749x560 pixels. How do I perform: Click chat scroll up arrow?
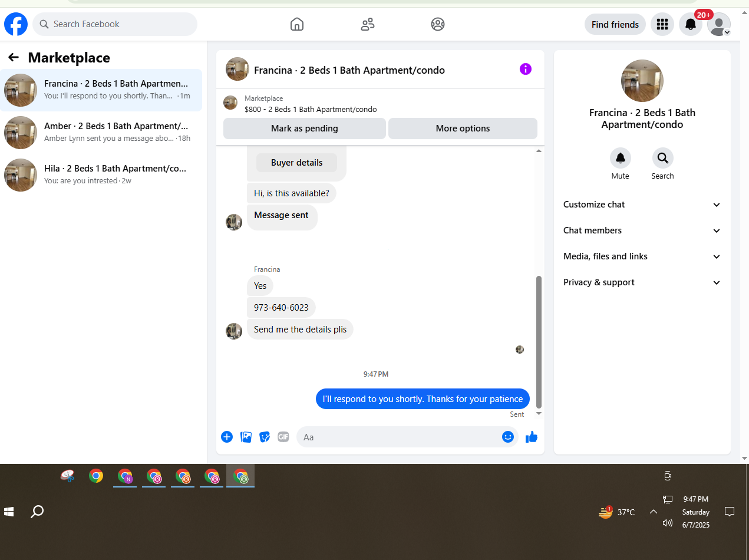[x=539, y=151]
